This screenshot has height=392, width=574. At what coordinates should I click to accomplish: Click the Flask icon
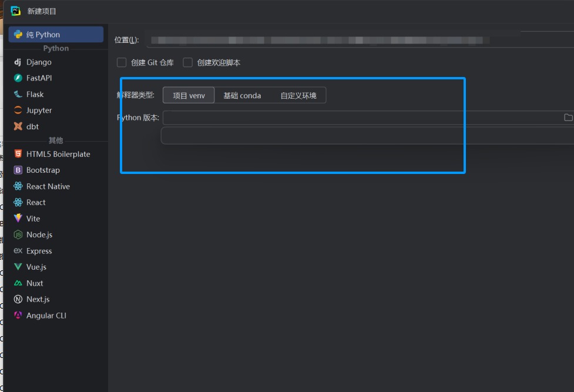[x=18, y=94]
